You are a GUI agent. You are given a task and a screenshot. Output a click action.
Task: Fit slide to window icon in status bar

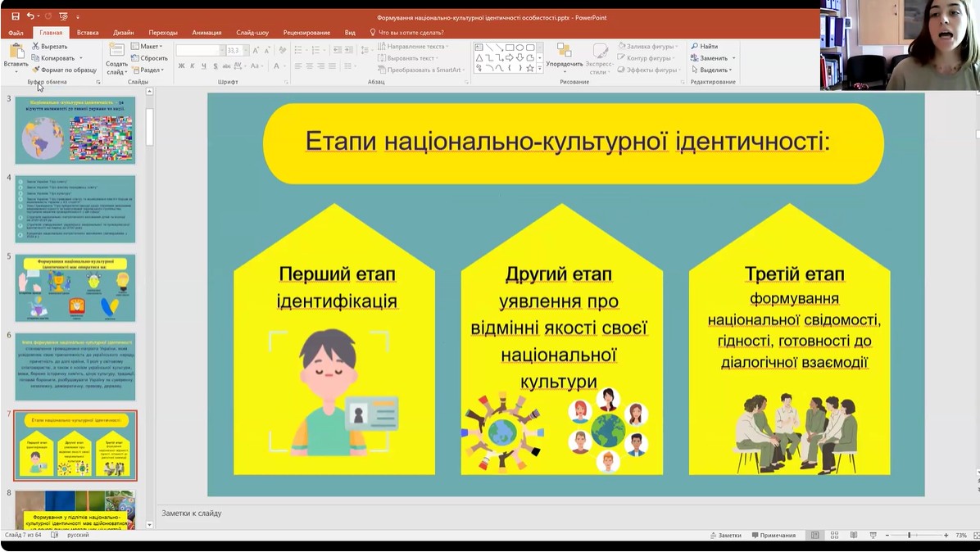(x=976, y=535)
